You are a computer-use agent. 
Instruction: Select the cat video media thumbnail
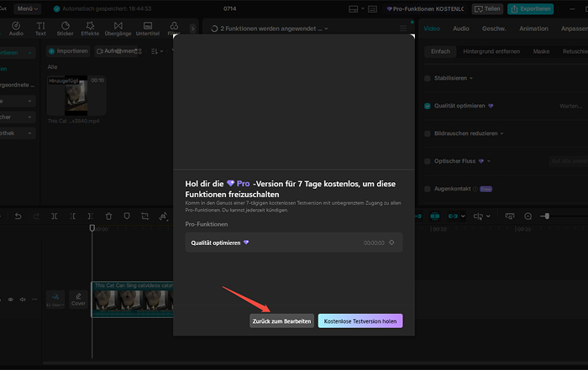[x=76, y=96]
